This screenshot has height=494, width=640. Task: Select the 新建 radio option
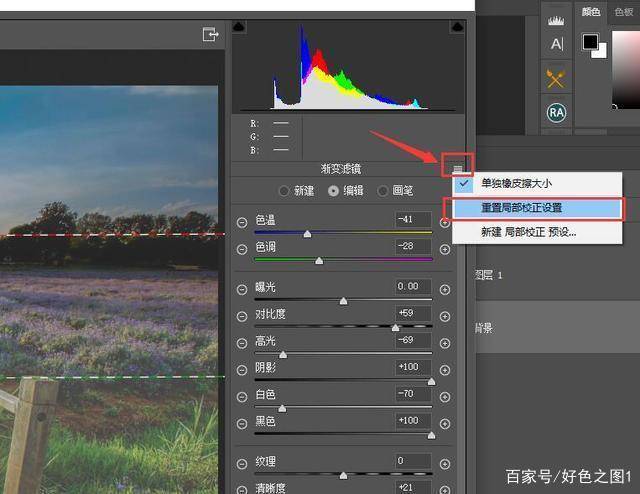pos(283,191)
